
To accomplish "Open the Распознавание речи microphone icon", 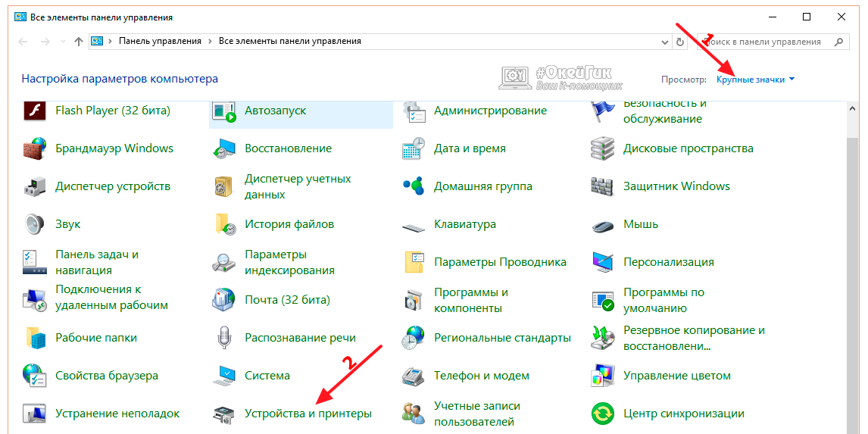I will click(x=224, y=339).
